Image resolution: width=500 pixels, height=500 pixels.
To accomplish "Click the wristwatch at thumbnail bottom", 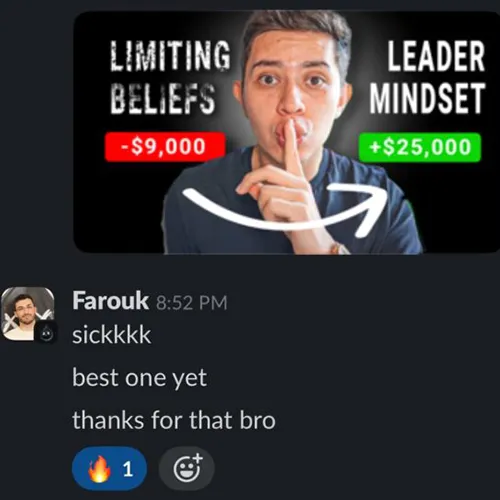I will [x=339, y=248].
